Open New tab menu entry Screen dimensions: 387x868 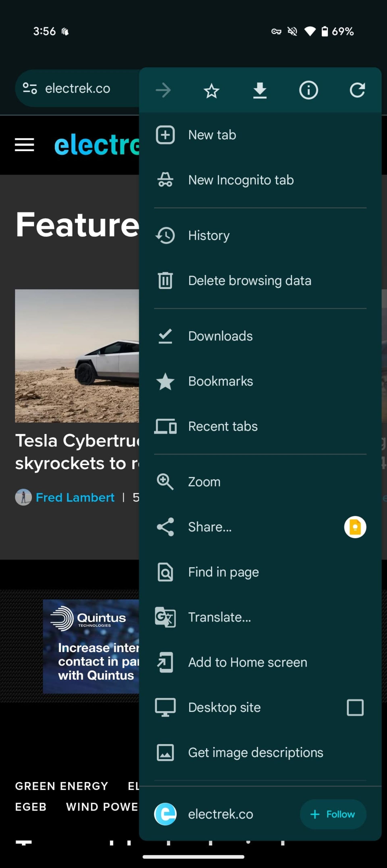click(x=260, y=135)
